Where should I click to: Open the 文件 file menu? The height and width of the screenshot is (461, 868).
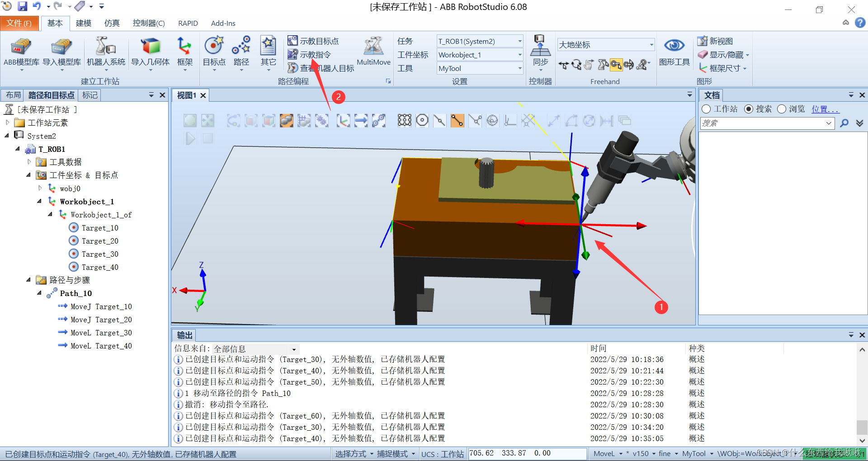(19, 23)
